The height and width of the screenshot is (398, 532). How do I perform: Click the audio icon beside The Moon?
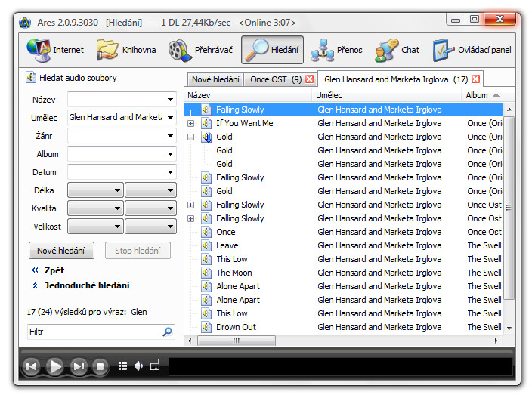tap(206, 273)
